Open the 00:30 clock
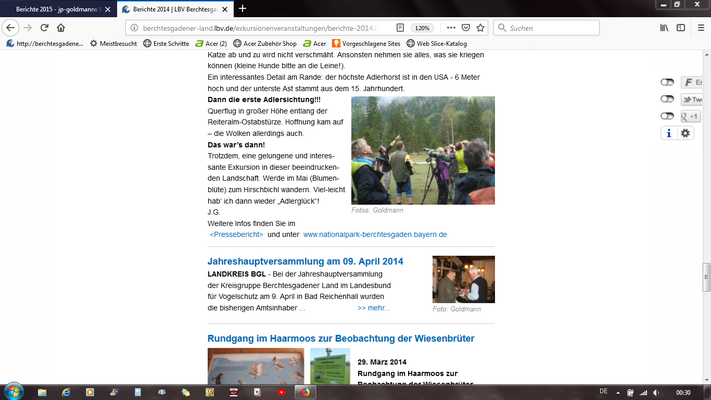The width and height of the screenshot is (711, 400). click(683, 393)
